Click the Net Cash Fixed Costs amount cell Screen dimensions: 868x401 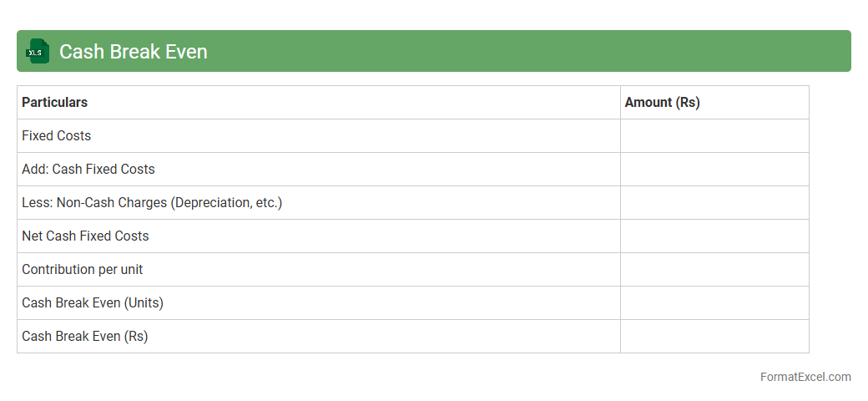714,236
